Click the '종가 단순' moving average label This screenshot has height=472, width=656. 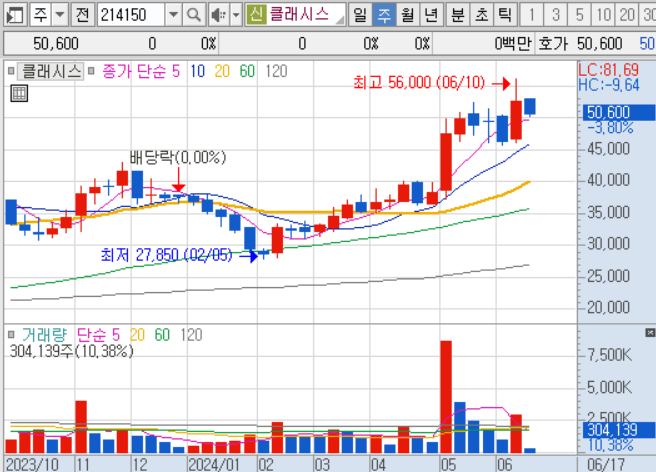[134, 72]
